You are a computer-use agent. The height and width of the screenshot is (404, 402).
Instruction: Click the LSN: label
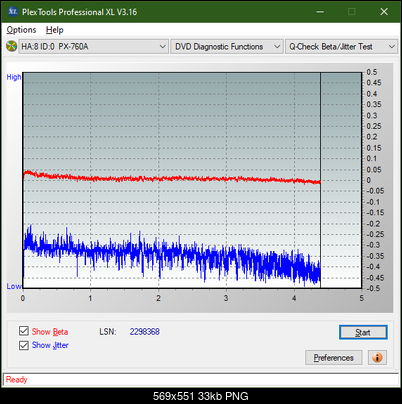(108, 332)
